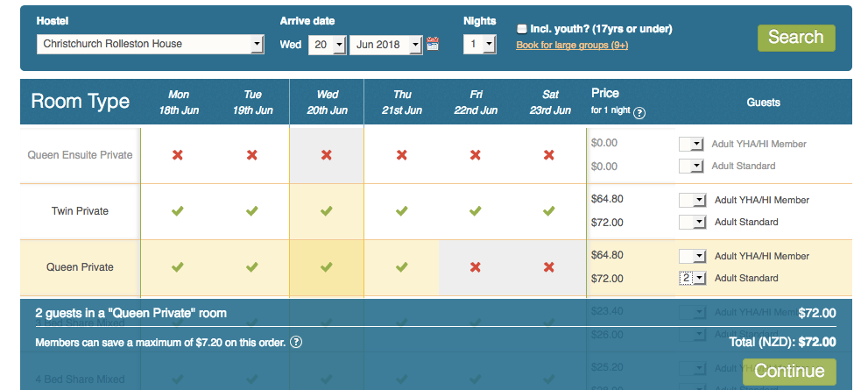868x390 pixels.
Task: Click the Total (NZD): $72.00 text
Action: point(783,343)
